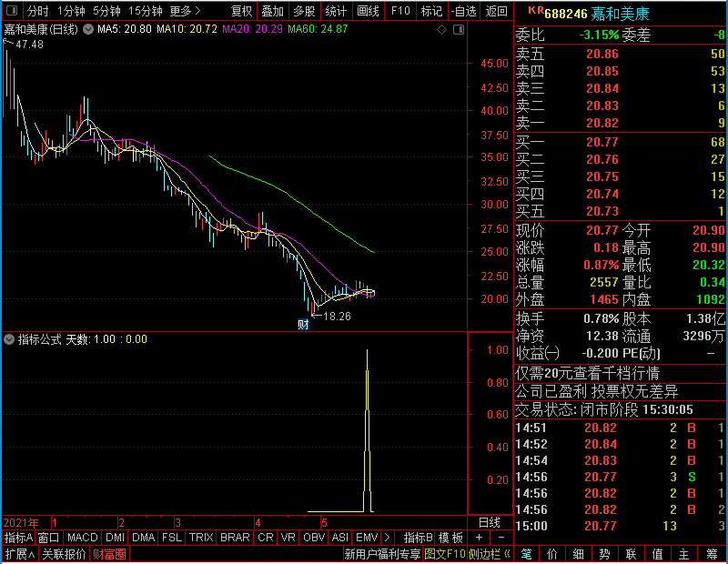Select the 联 linked tab
Image resolution: width=728 pixels, height=564 pixels.
coord(631,554)
